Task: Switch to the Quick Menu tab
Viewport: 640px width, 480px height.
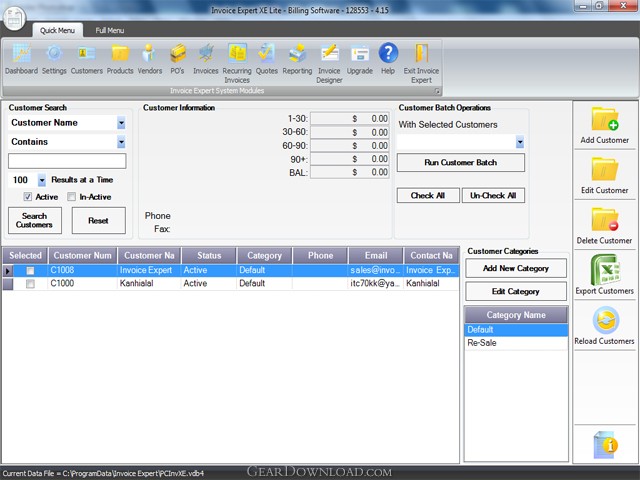Action: pyautogui.click(x=58, y=31)
